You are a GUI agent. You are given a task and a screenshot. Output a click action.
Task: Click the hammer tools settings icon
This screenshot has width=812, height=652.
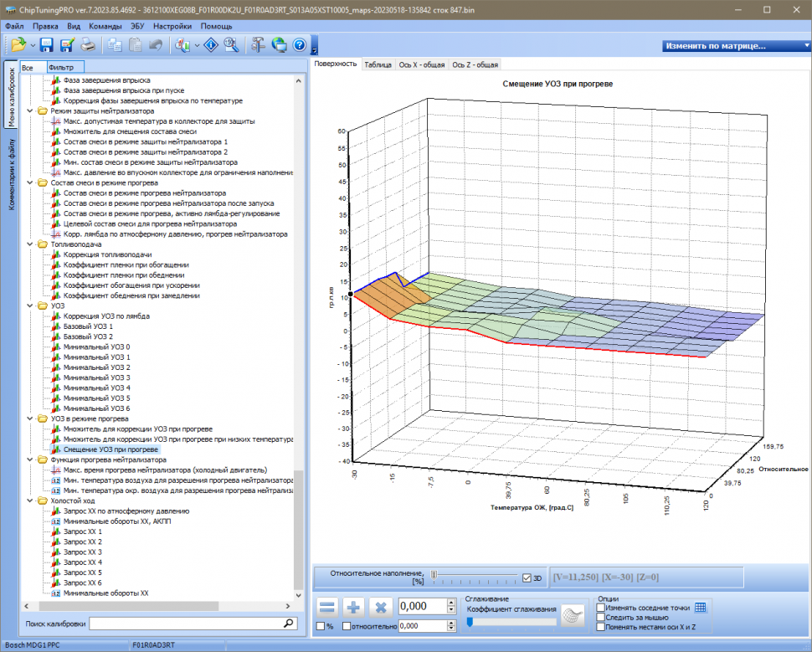259,45
